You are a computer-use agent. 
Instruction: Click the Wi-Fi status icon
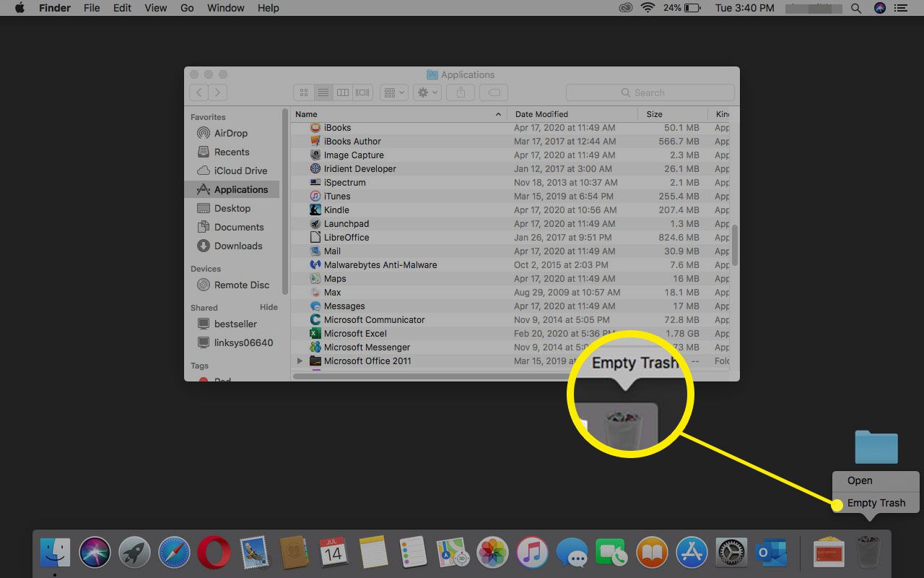648,8
